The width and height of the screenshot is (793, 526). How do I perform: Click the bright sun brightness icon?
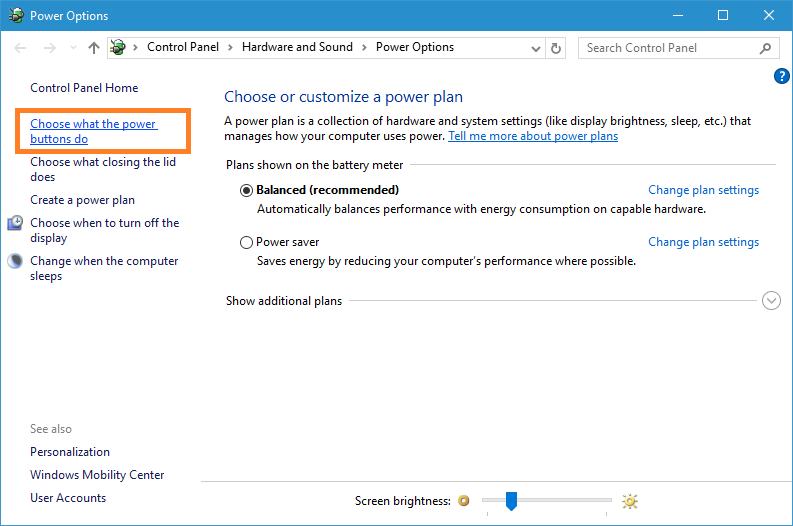coord(630,501)
